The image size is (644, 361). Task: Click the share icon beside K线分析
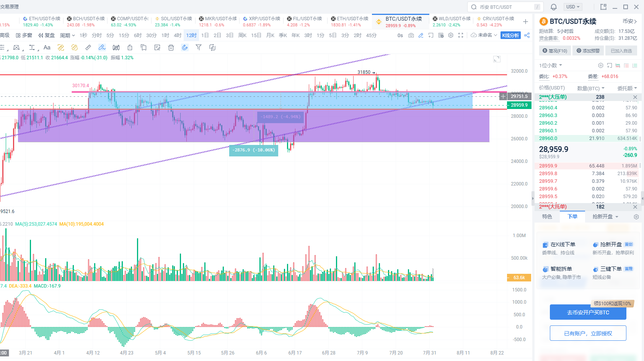[527, 35]
